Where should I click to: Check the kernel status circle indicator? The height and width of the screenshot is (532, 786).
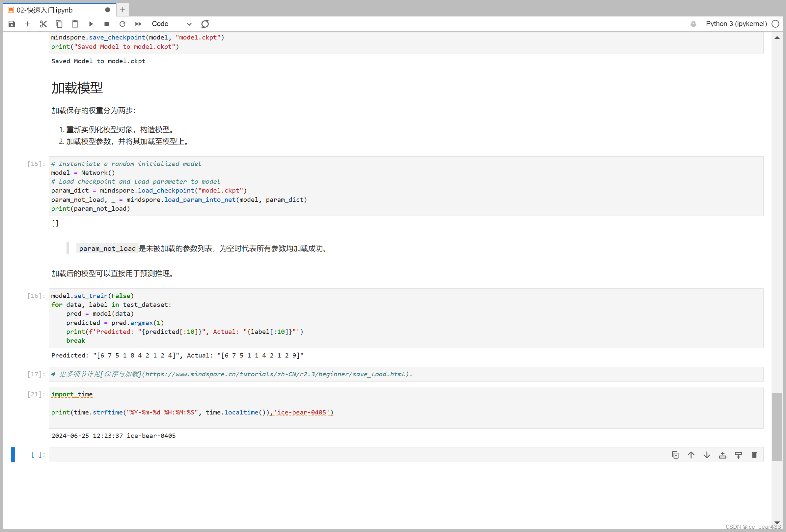tap(775, 24)
